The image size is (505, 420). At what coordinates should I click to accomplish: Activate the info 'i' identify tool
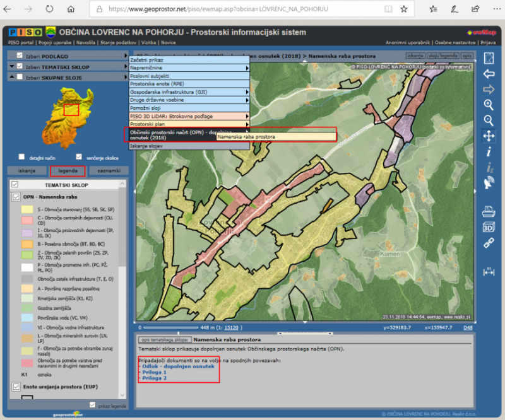click(x=489, y=151)
